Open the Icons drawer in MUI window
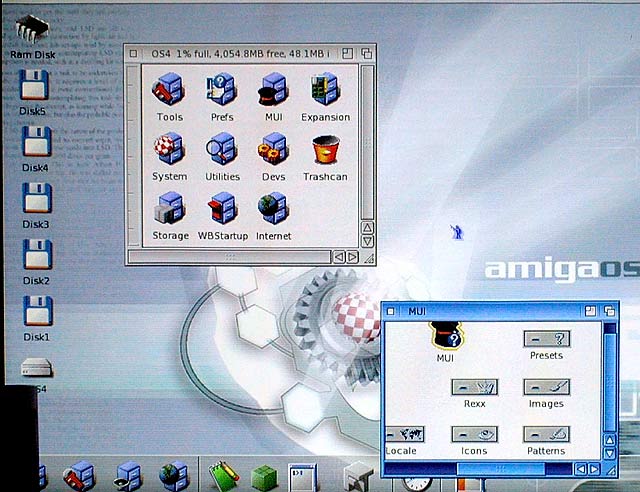This screenshot has width=640, height=492. pos(475,434)
